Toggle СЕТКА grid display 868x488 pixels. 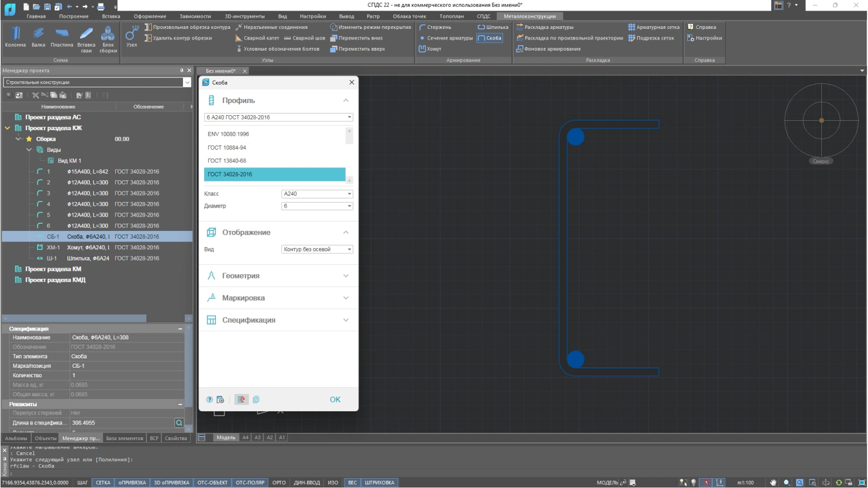[x=103, y=482]
